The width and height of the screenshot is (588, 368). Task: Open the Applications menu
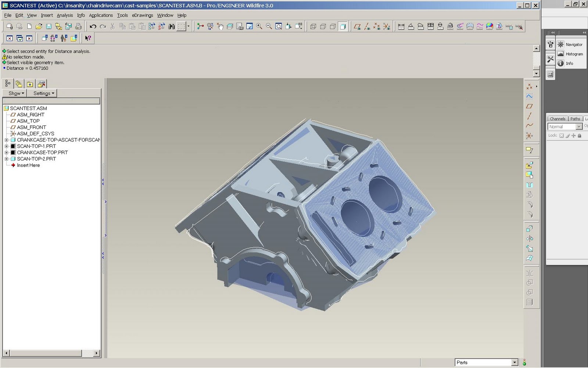click(101, 15)
